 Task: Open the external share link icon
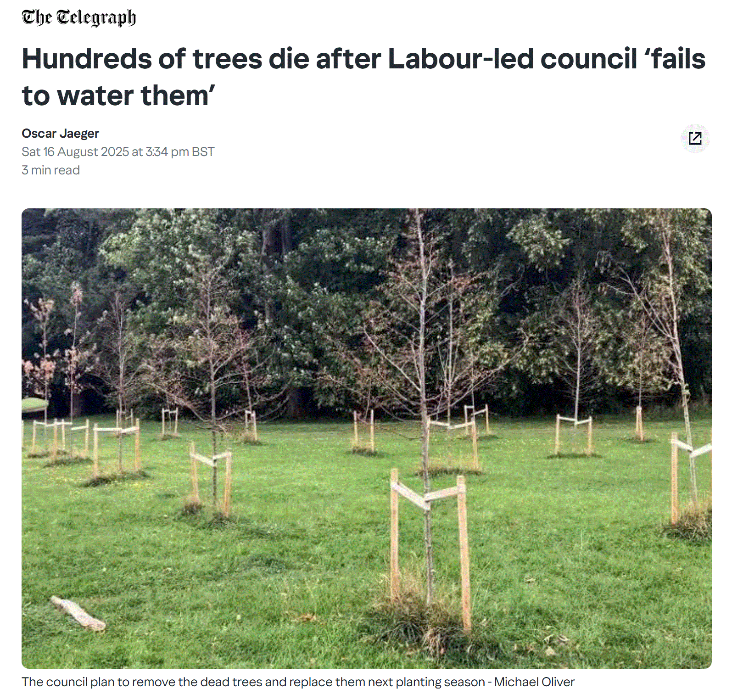(695, 138)
